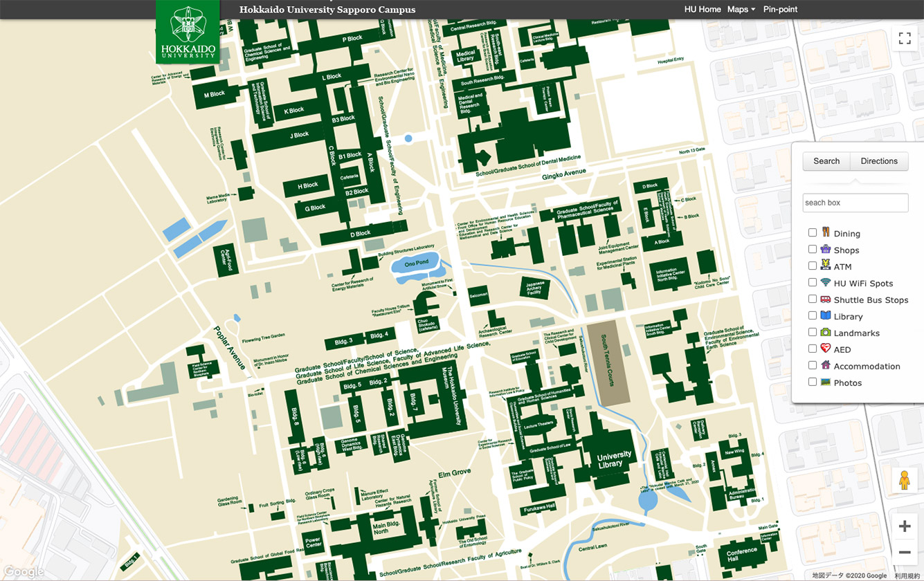Click the Hokkaido University Sapporo Campus title
This screenshot has width=924, height=581.
point(327,10)
